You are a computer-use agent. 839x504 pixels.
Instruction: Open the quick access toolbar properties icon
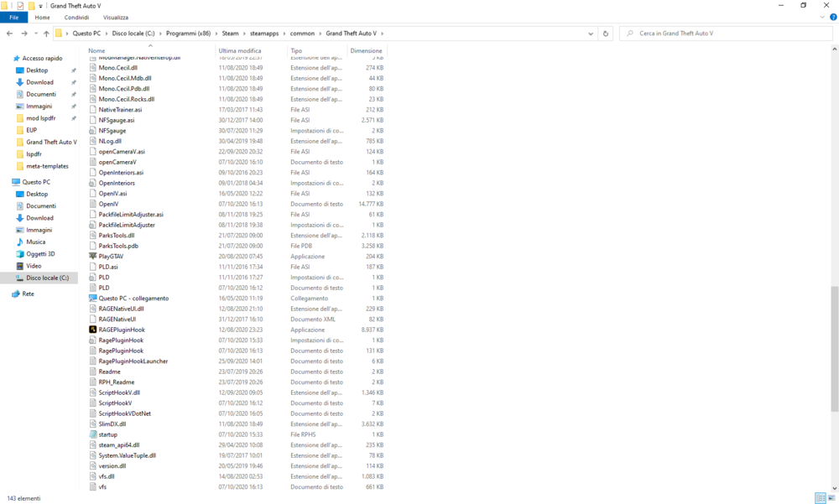click(x=20, y=6)
